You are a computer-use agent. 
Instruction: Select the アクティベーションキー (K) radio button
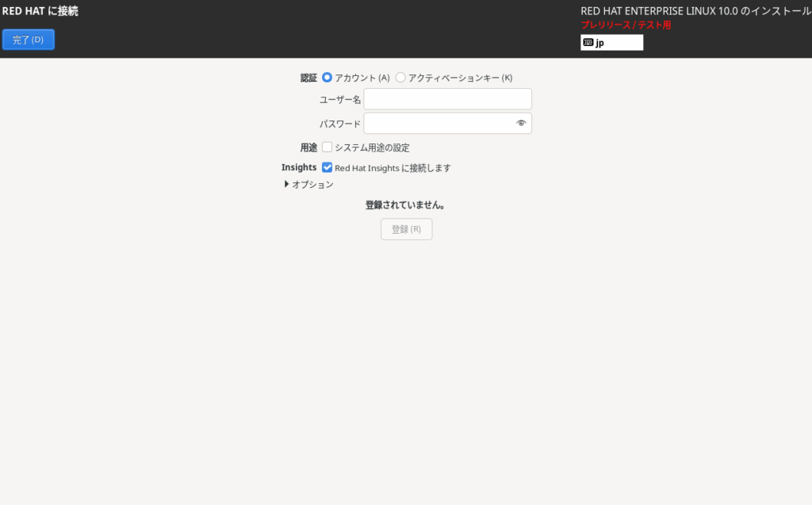click(x=400, y=78)
